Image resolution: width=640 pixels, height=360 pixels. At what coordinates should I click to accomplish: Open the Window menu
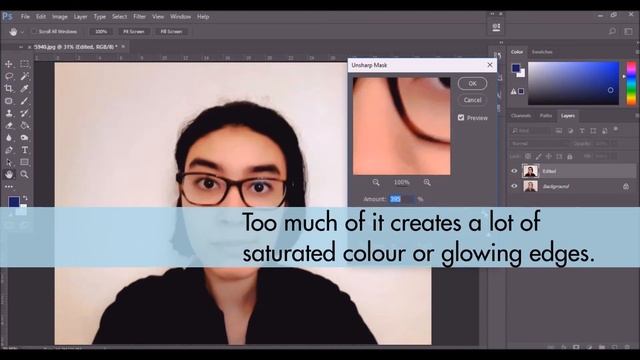tap(180, 17)
